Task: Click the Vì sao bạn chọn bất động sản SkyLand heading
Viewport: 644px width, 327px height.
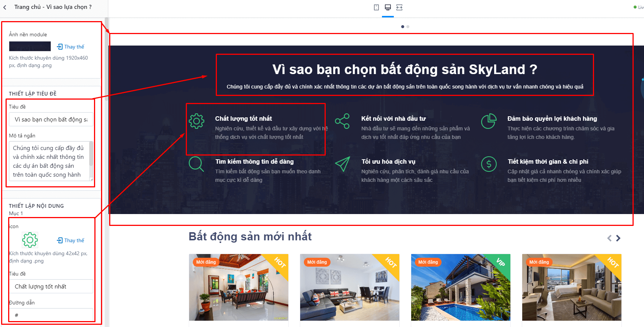Action: tap(405, 70)
